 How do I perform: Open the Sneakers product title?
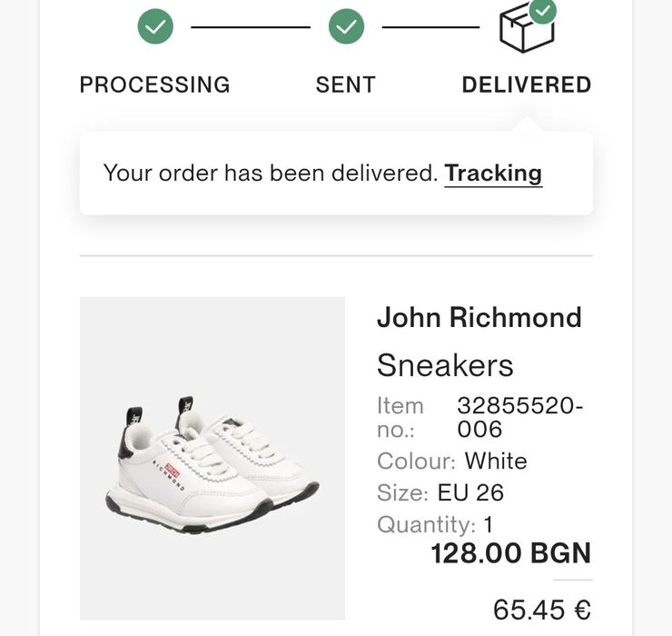[445, 365]
